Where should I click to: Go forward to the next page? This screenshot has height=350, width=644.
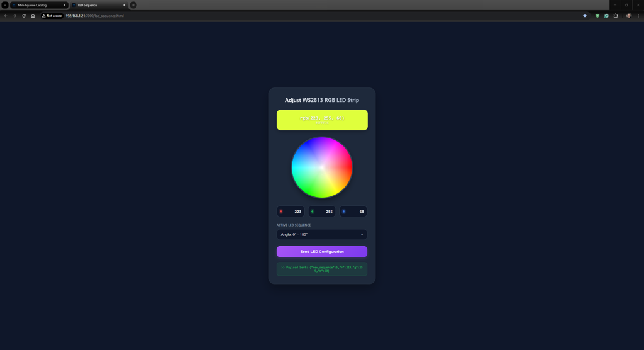click(15, 16)
